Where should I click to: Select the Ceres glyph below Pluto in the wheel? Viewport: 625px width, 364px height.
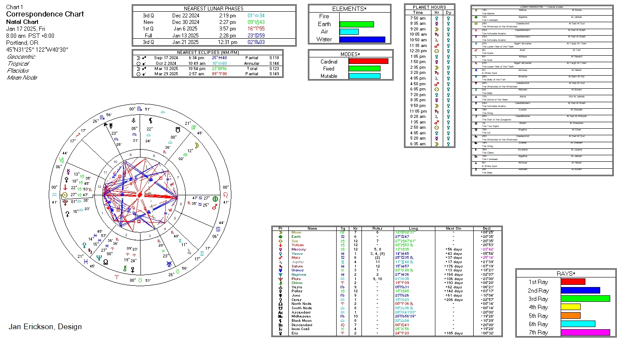(67, 214)
